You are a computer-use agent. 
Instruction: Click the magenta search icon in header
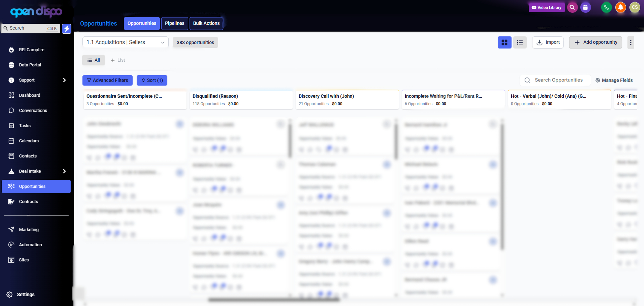572,7
